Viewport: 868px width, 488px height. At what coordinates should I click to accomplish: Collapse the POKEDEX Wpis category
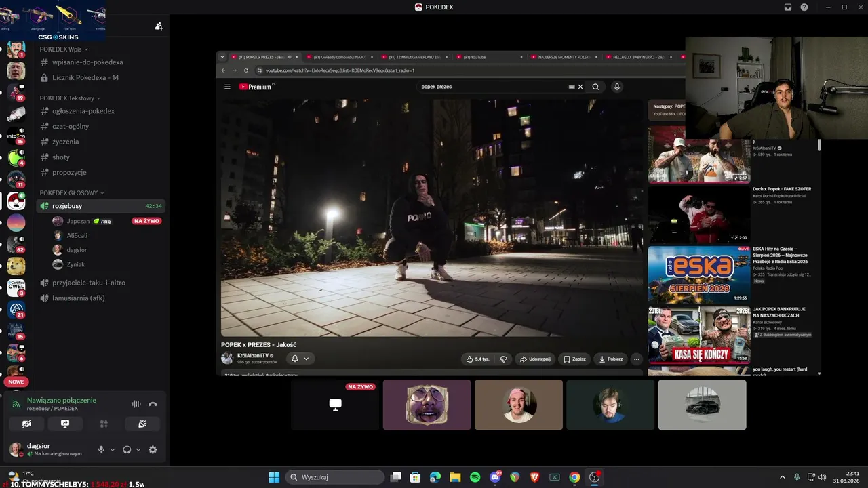(63, 49)
